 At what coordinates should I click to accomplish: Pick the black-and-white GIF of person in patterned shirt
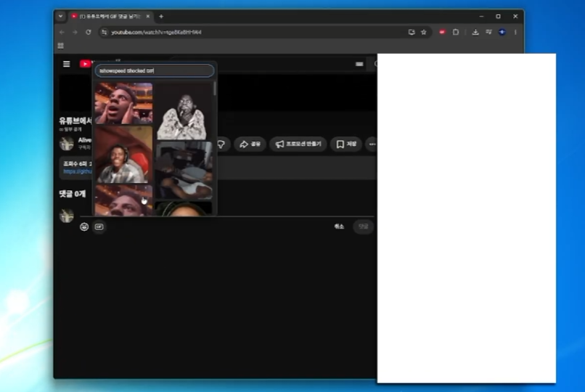click(x=183, y=111)
